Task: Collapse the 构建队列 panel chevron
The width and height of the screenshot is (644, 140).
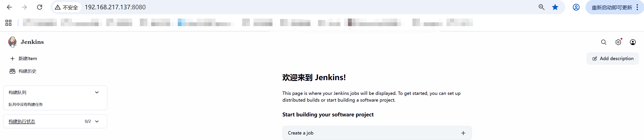Action: (97, 92)
